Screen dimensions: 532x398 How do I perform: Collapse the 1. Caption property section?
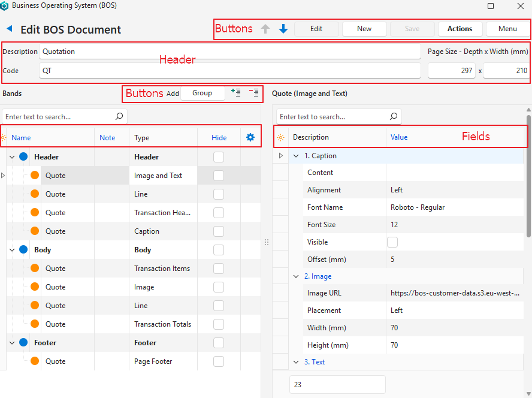click(x=296, y=156)
